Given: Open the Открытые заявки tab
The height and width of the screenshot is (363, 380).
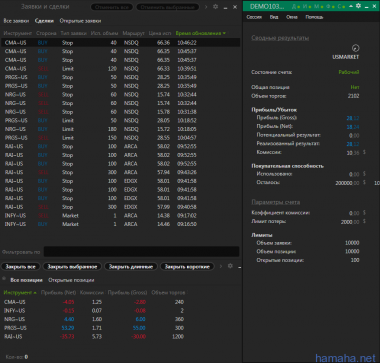Looking at the screenshot, I should (80, 21).
